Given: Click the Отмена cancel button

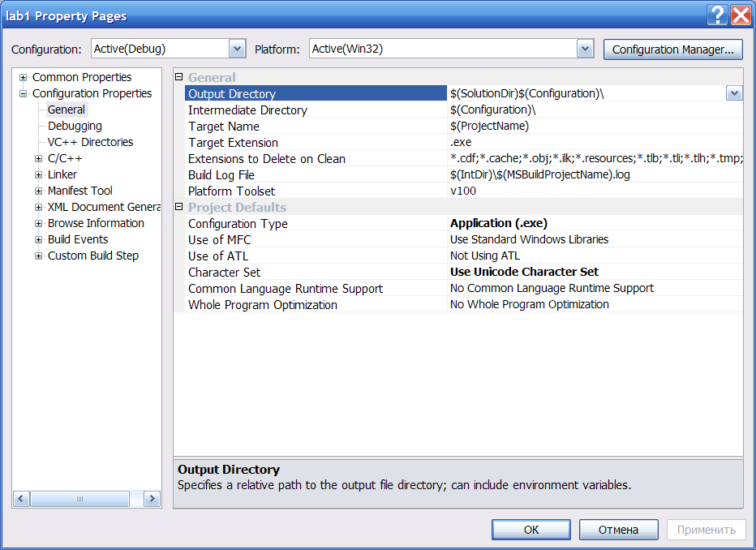Looking at the screenshot, I should (619, 530).
